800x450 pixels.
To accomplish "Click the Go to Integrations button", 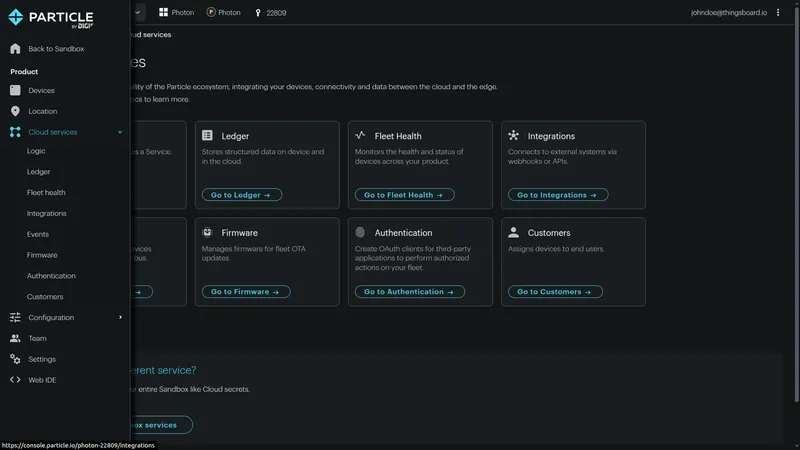I will (x=558, y=195).
